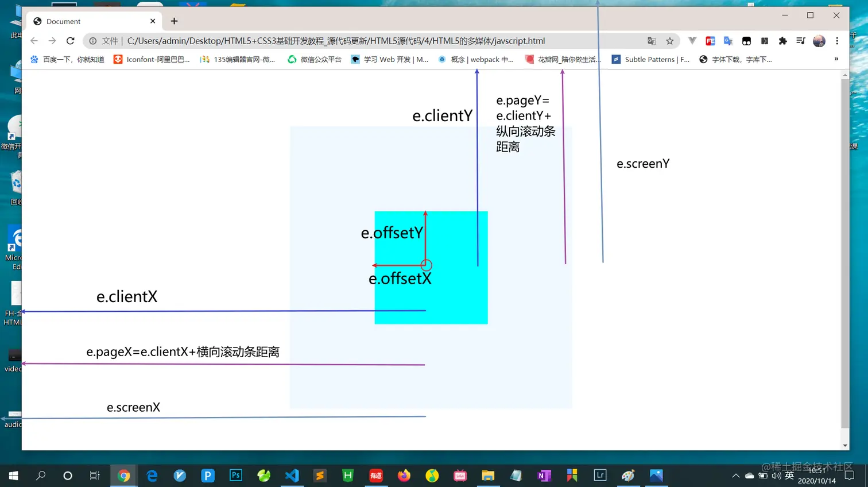This screenshot has height=487, width=868.
Task: Open the media controls playlist icon
Action: point(800,41)
